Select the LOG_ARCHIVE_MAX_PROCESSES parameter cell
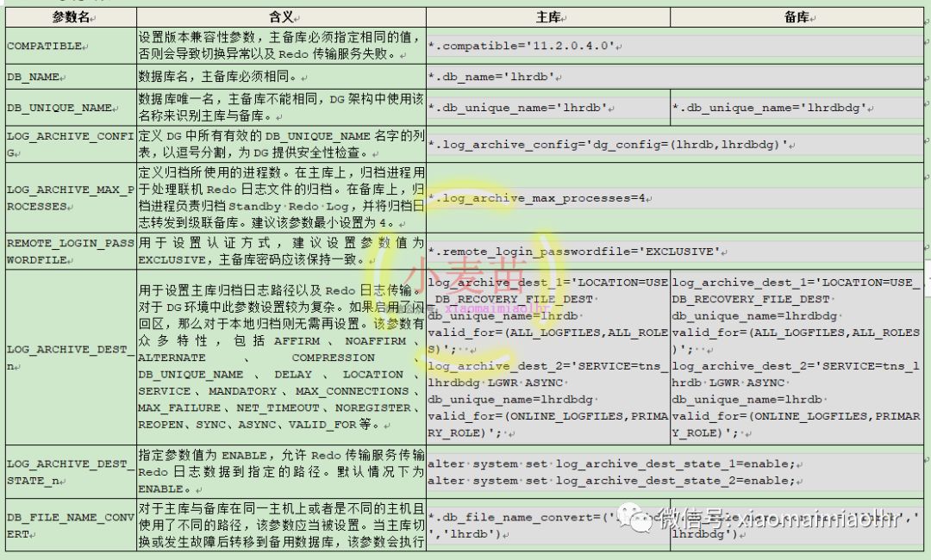 pos(72,198)
